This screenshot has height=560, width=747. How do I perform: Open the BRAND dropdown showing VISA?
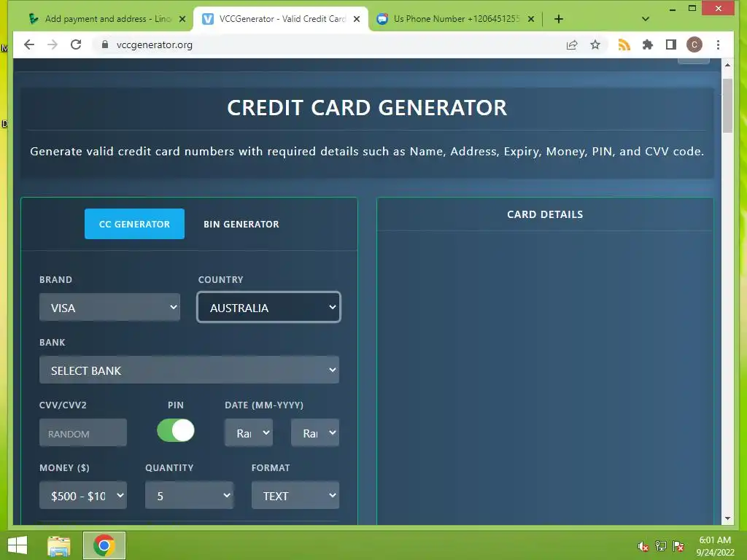(x=109, y=308)
